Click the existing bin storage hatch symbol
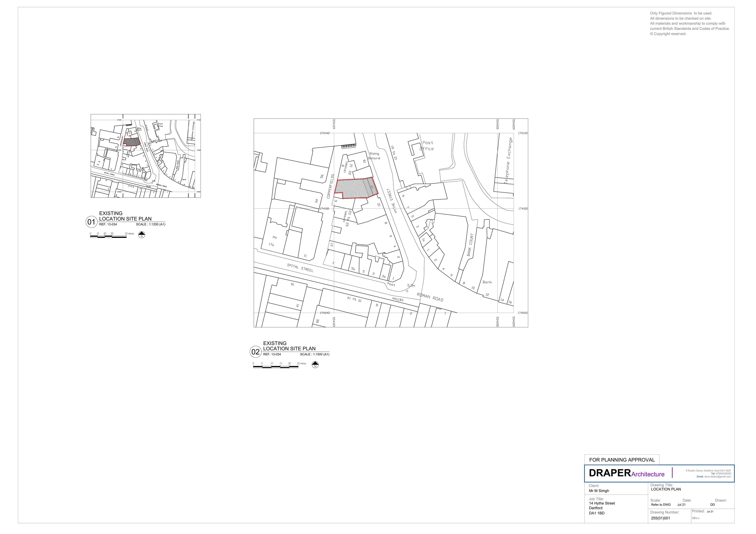Image resolution: width=756 pixels, height=534 pixels. click(x=348, y=146)
